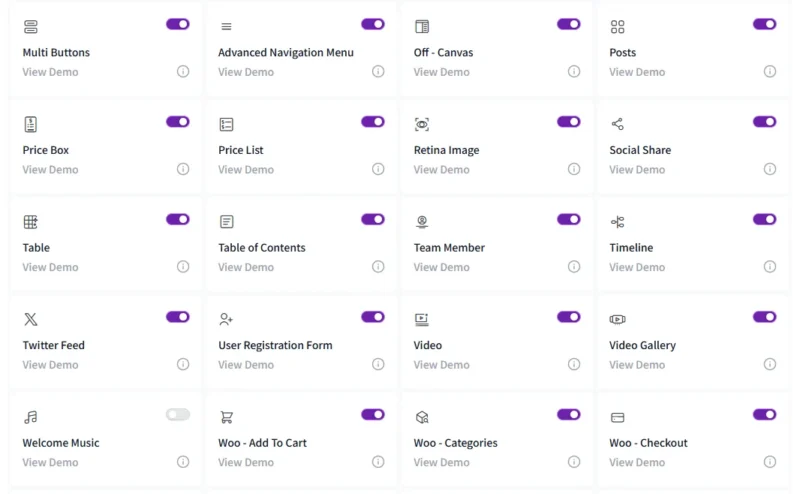Open info icon for Price List
This screenshot has width=800, height=494.
[x=378, y=169]
